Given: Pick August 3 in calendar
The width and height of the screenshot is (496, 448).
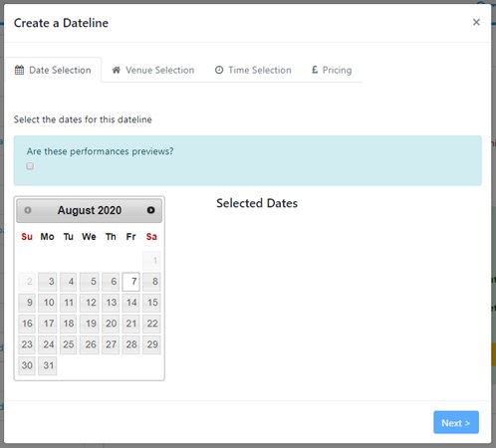Looking at the screenshot, I should coord(48,282).
